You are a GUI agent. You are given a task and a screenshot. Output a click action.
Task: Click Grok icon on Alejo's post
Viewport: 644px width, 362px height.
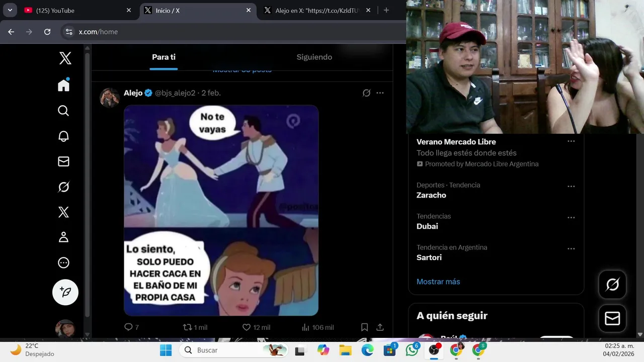click(366, 93)
